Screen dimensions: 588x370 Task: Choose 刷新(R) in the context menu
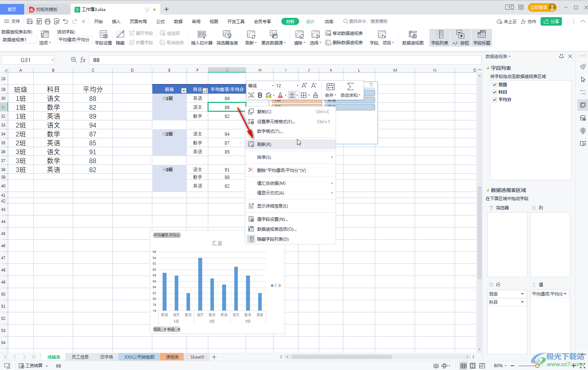click(x=291, y=144)
